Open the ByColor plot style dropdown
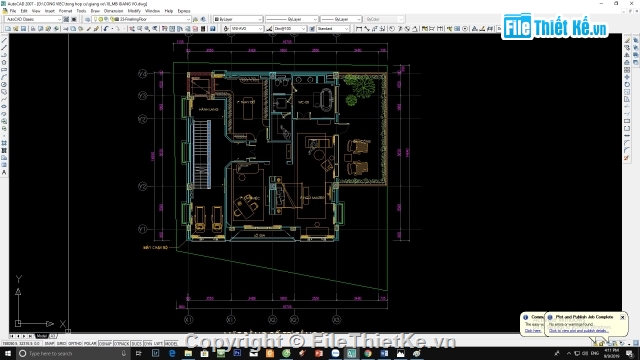640x360 pixels. pyautogui.click(x=384, y=19)
